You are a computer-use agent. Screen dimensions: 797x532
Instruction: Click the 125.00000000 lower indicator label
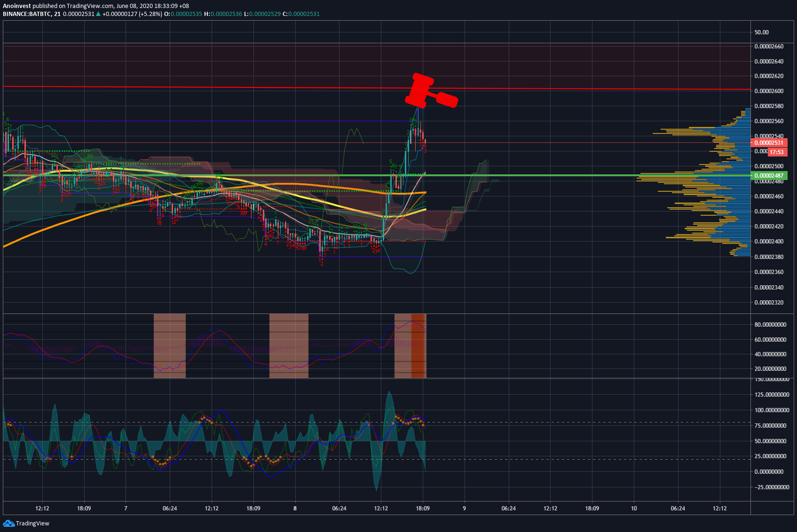[x=772, y=395]
